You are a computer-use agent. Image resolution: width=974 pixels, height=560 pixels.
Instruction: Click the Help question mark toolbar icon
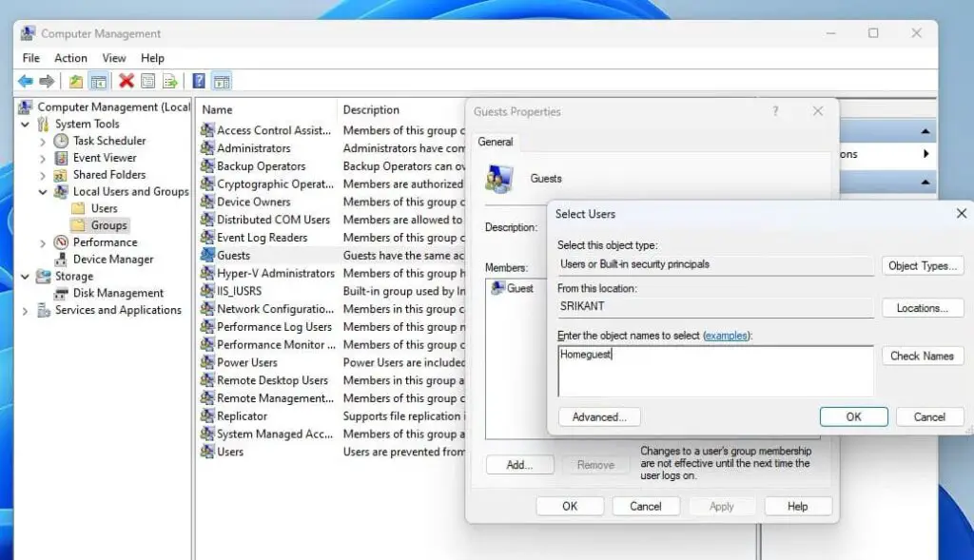click(x=201, y=81)
